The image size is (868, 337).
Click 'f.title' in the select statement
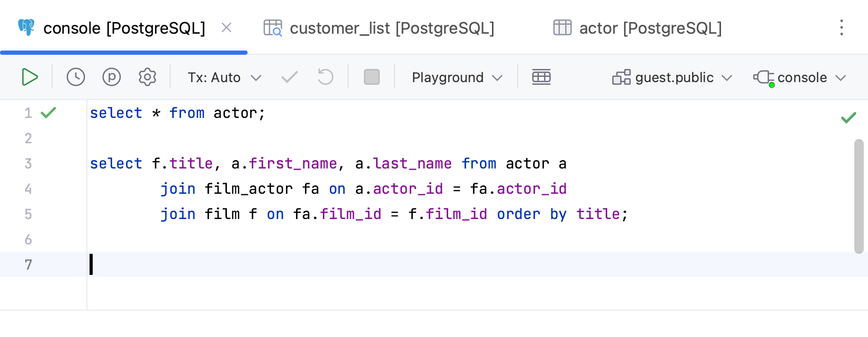182,164
